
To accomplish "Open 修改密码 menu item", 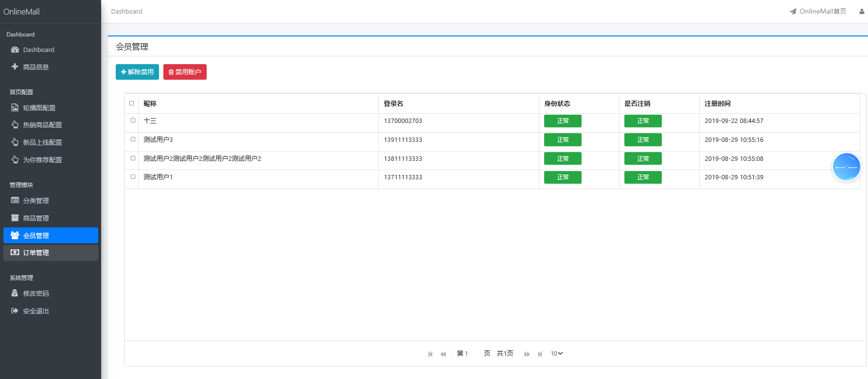I will click(x=51, y=293).
